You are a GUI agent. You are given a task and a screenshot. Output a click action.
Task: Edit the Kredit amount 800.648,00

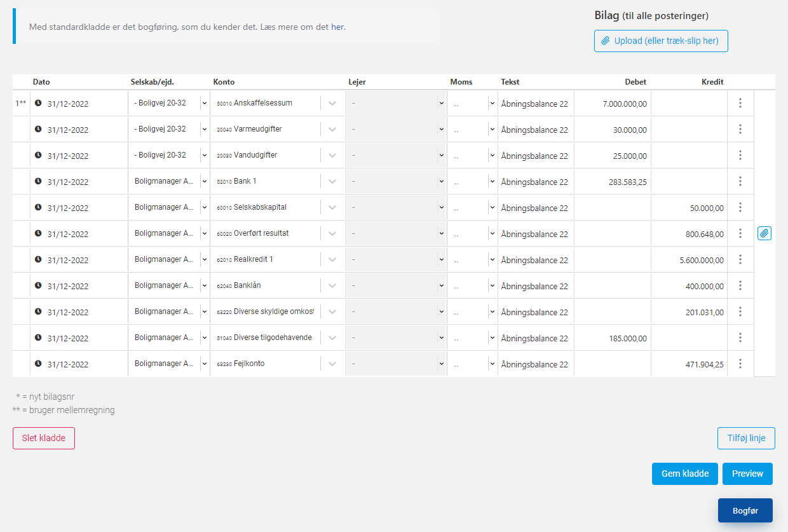pos(689,233)
